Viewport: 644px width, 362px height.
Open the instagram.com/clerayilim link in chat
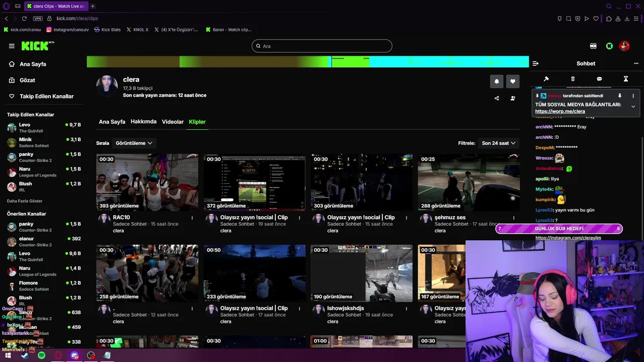568,238
